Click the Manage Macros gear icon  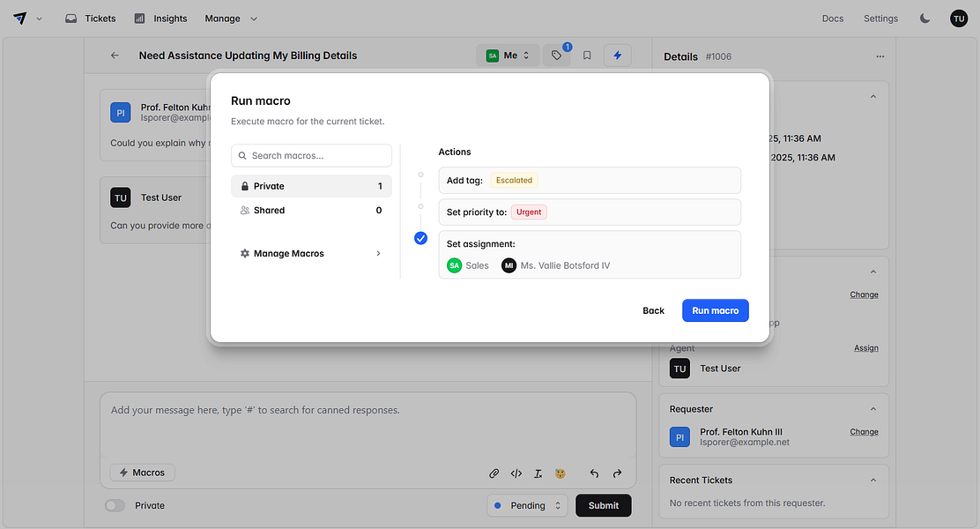(245, 253)
